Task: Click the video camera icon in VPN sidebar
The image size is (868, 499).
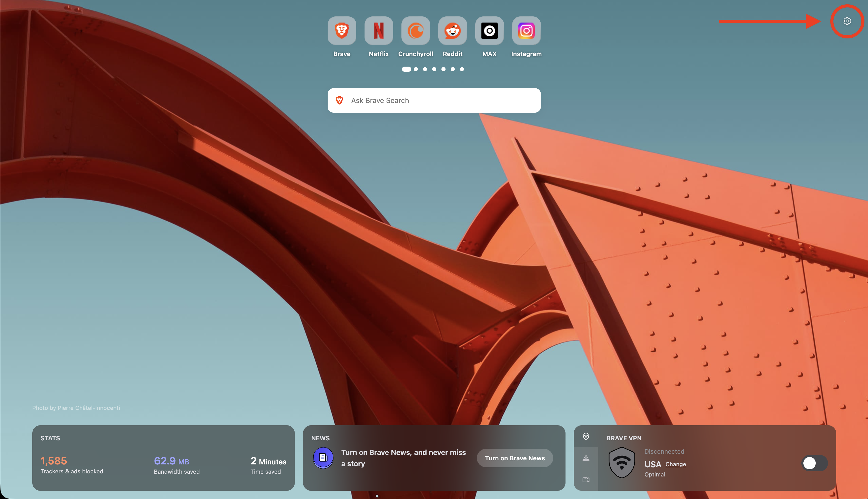Action: 586,480
